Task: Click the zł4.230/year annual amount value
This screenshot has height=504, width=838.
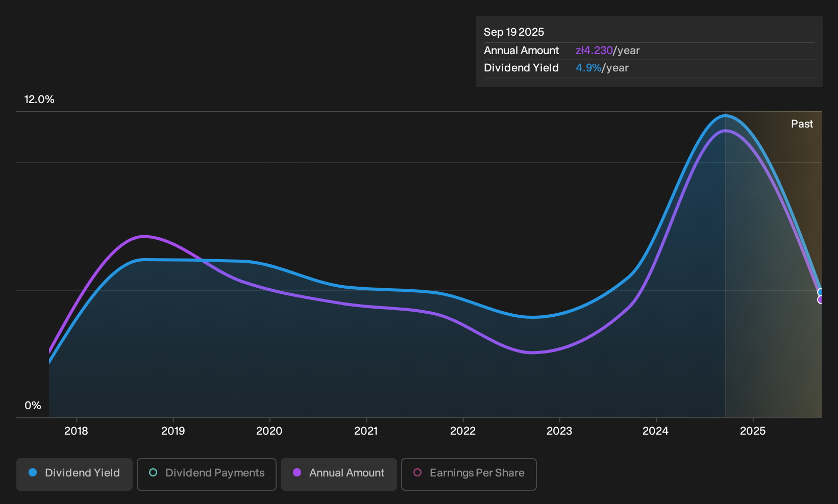Action: pos(607,51)
